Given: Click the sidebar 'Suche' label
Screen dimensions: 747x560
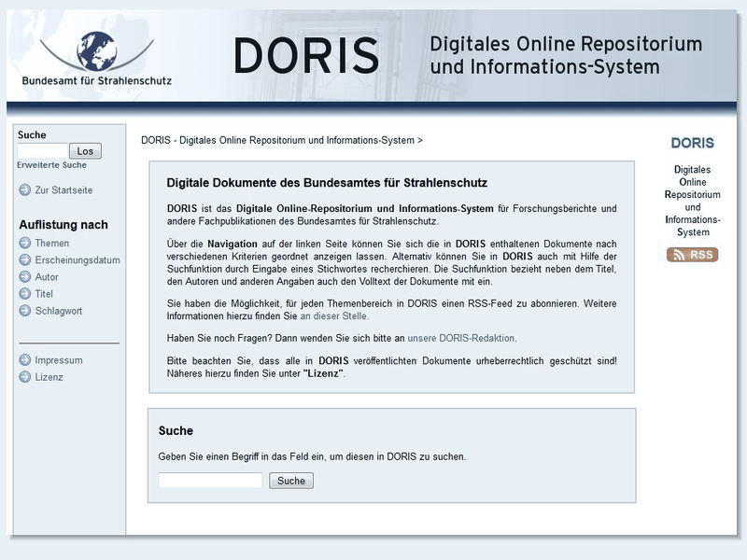Looking at the screenshot, I should 32,134.
